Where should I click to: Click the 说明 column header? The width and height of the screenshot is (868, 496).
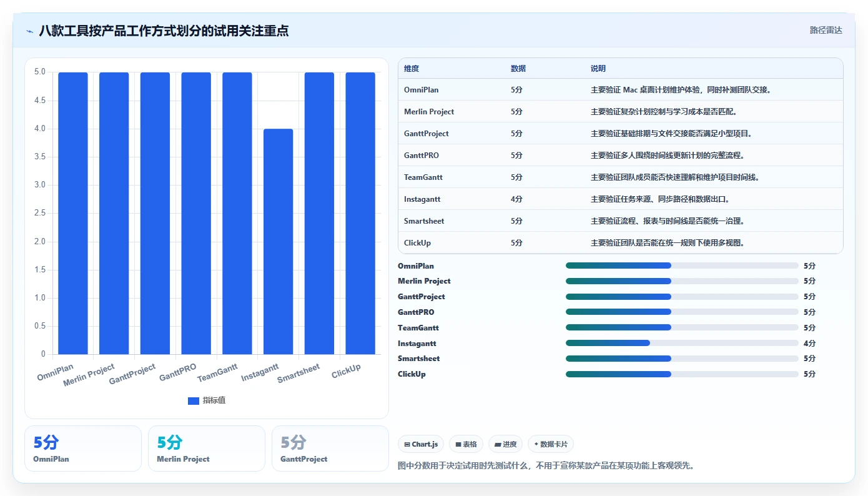(x=598, y=69)
